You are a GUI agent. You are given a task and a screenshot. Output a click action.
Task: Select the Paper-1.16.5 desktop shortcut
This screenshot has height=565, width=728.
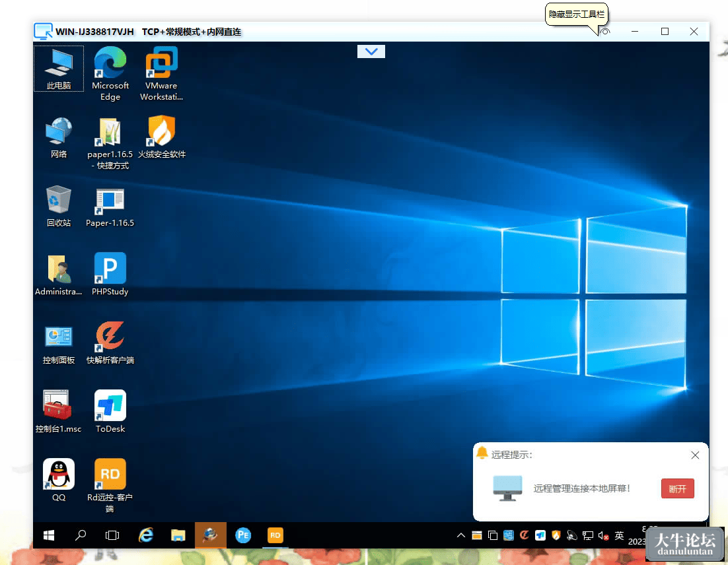click(x=110, y=207)
